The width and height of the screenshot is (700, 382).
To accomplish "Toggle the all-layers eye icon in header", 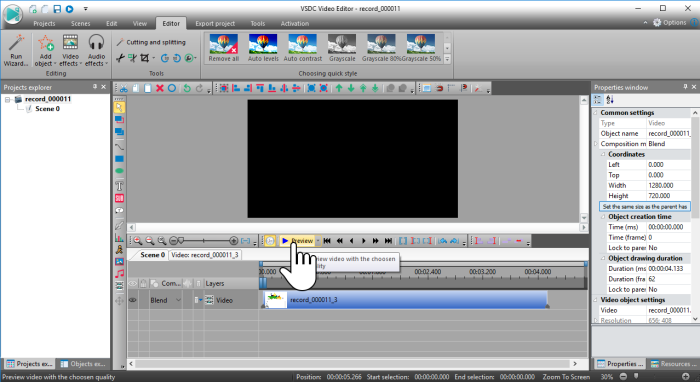I will (x=133, y=283).
